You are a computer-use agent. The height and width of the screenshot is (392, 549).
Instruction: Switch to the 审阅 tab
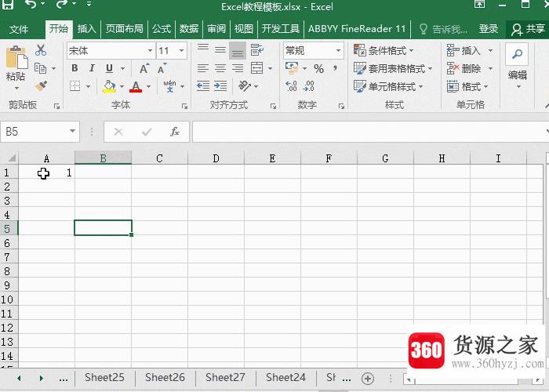coord(216,29)
